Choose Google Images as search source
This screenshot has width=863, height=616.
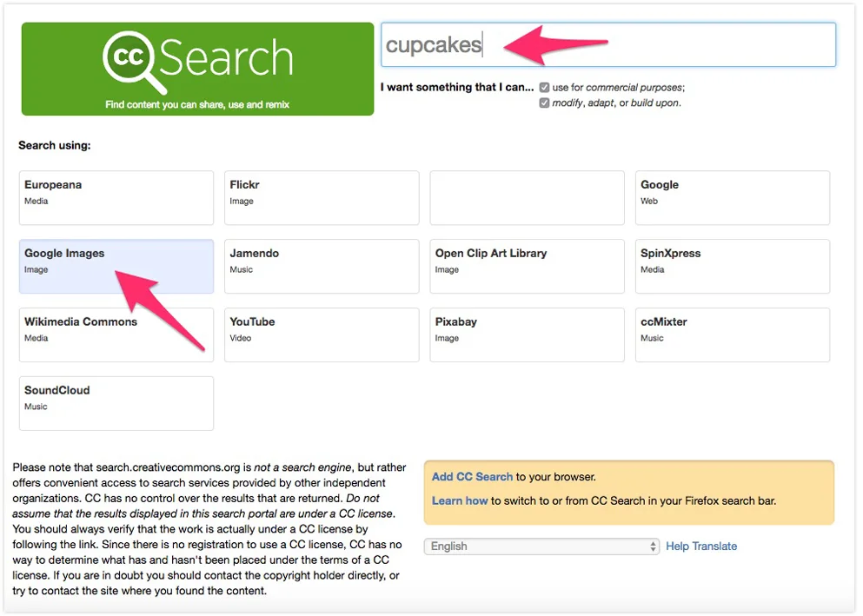point(116,266)
